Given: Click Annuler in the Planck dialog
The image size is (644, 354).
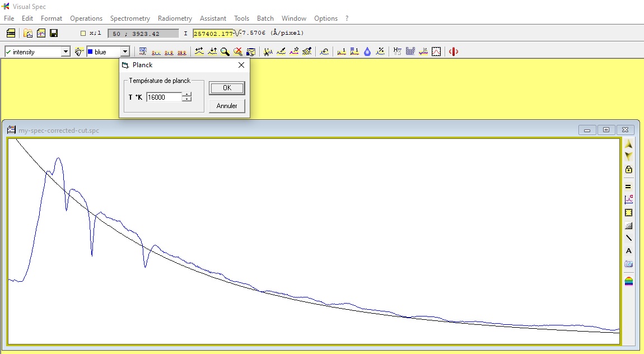Looking at the screenshot, I should 227,106.
